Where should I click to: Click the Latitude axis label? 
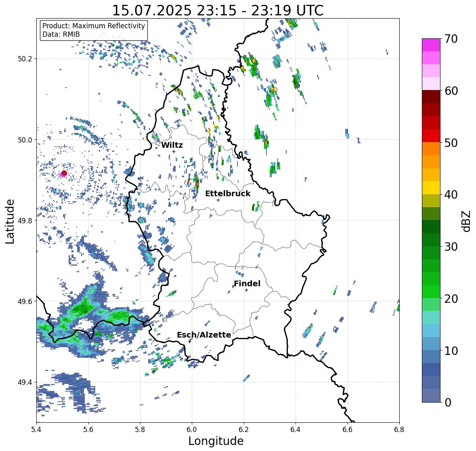(x=10, y=221)
